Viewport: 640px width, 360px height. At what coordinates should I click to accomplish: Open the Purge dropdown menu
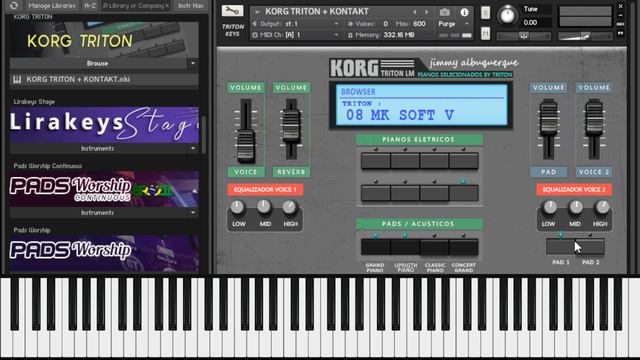[x=453, y=24]
